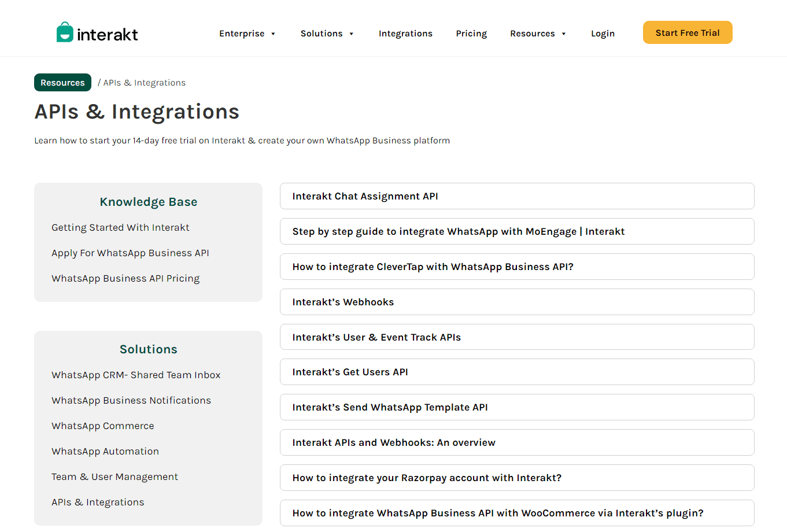Open WhatsApp Business API Pricing article
The width and height of the screenshot is (787, 532).
pos(125,278)
